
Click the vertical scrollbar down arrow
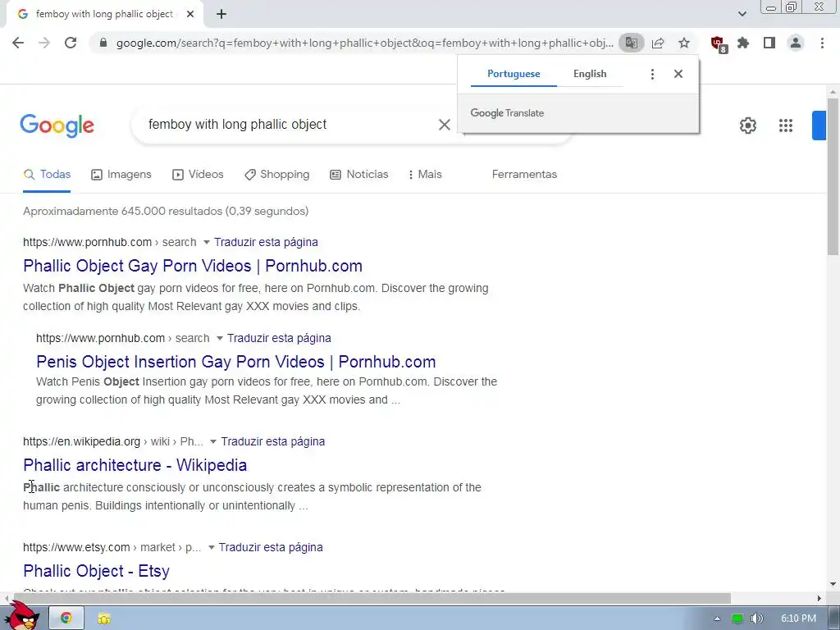[x=833, y=584]
